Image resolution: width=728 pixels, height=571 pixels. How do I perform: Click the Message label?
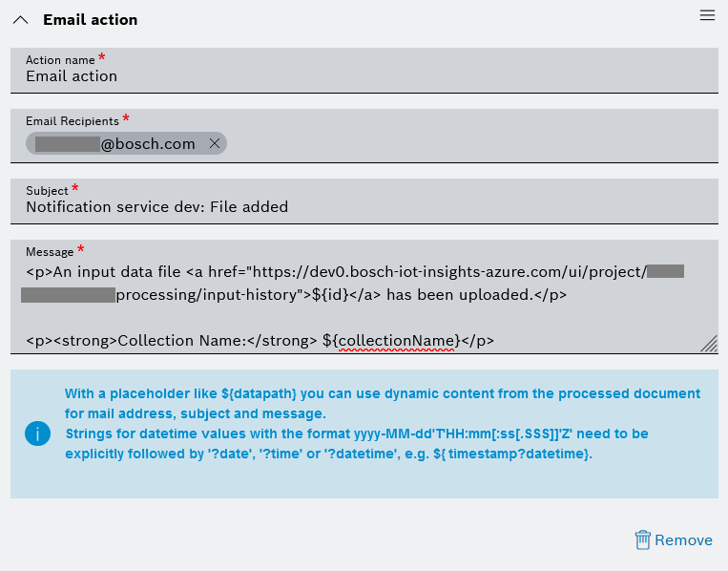coord(50,251)
